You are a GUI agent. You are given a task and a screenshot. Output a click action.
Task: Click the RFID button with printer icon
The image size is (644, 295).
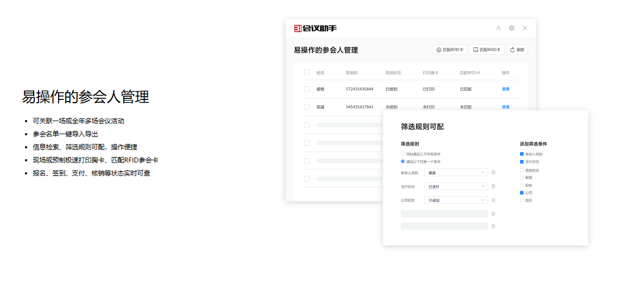click(x=450, y=49)
